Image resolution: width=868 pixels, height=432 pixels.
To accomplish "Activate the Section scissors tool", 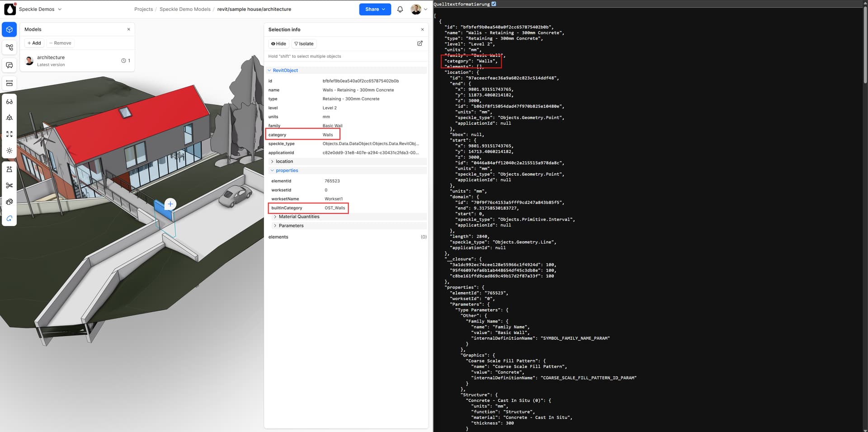I will pos(9,186).
